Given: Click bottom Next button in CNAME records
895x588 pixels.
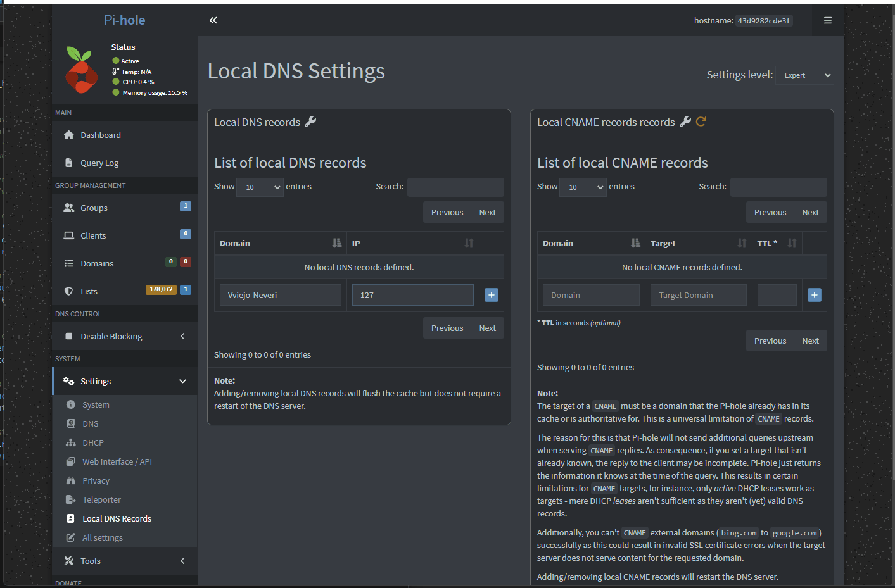Looking at the screenshot, I should (x=811, y=341).
